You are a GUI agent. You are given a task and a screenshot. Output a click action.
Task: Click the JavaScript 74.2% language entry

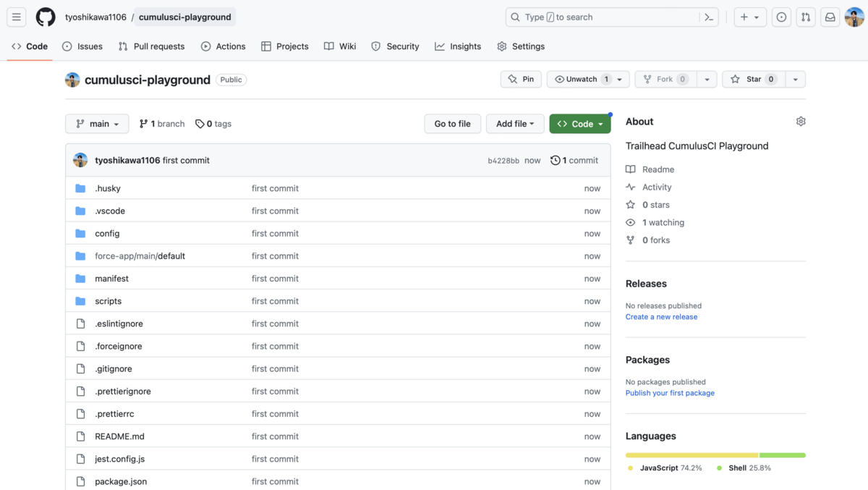click(665, 468)
